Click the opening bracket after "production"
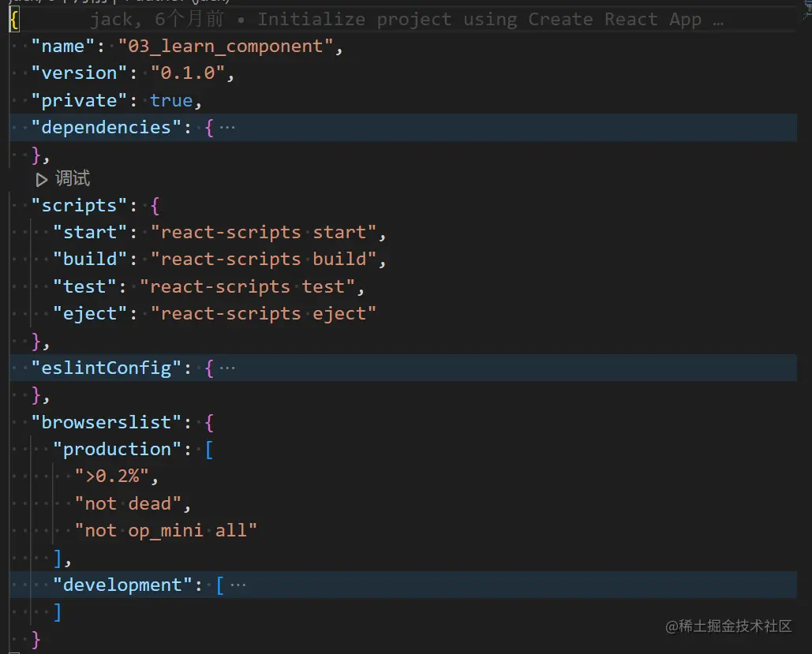812x654 pixels. [209, 450]
